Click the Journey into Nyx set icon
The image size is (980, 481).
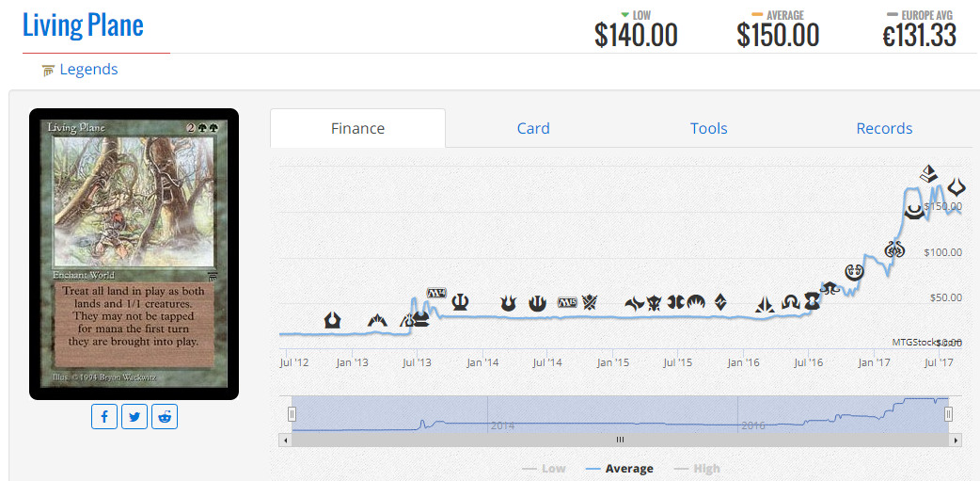tap(537, 303)
